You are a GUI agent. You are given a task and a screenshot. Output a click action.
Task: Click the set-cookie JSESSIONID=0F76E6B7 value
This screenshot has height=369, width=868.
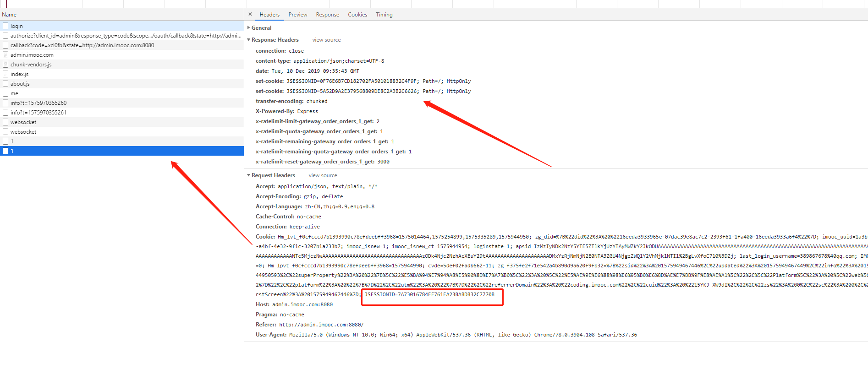[x=379, y=81]
